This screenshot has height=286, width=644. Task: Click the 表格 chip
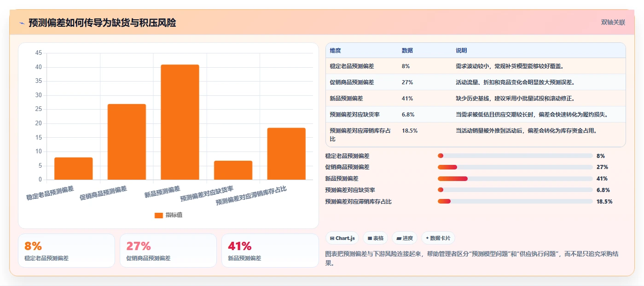click(x=376, y=238)
